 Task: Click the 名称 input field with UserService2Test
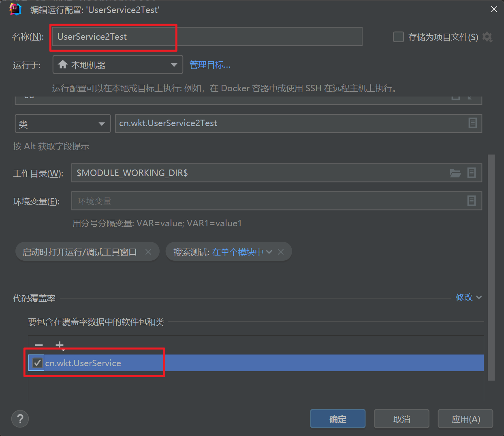(207, 37)
